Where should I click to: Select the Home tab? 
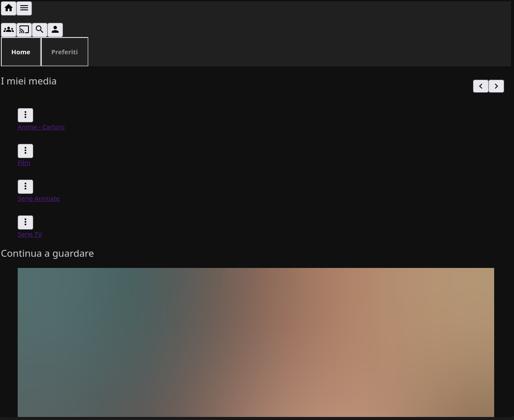pyautogui.click(x=21, y=52)
